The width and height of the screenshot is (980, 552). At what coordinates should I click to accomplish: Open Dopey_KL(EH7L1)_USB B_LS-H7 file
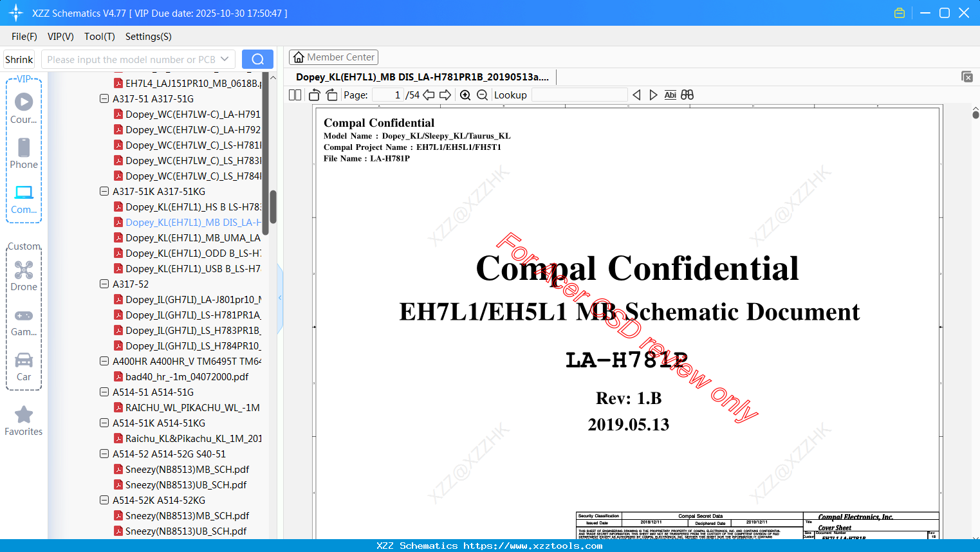[x=193, y=269]
